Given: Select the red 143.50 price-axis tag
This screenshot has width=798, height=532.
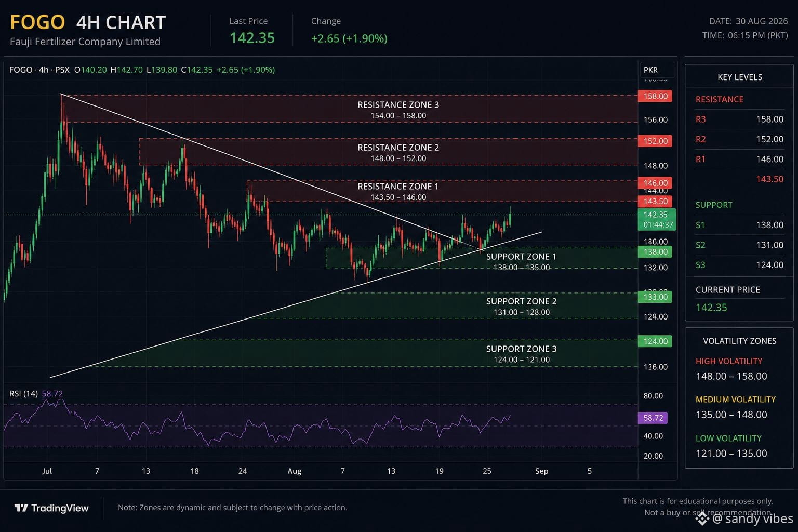Looking at the screenshot, I should (x=655, y=201).
